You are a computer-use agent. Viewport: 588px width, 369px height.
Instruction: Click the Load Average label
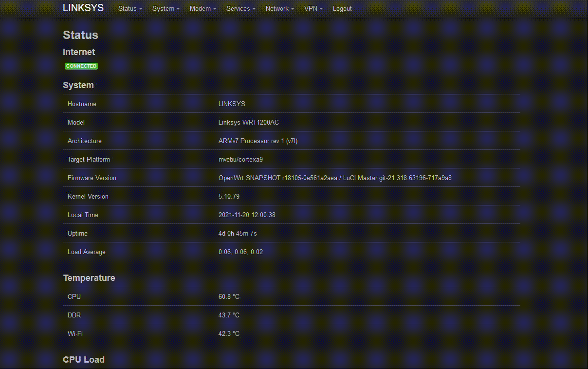[x=87, y=252]
